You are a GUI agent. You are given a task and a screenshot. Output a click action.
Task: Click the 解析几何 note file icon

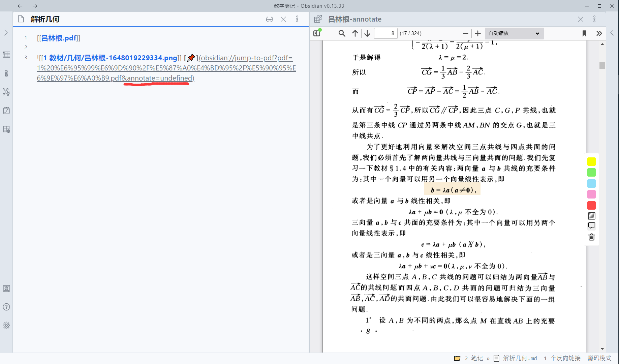tap(21, 19)
